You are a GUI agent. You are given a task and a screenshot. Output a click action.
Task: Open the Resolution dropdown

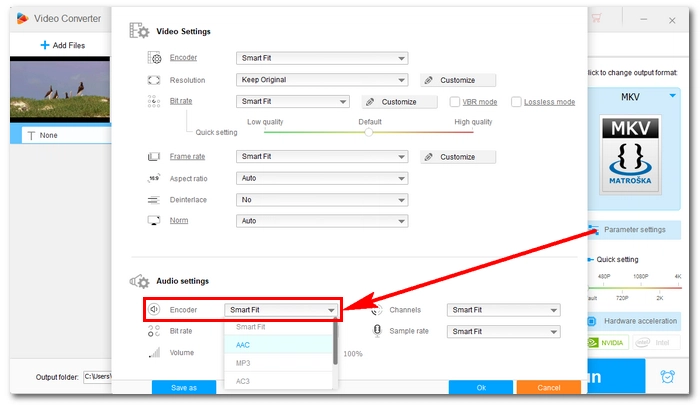[x=322, y=80]
